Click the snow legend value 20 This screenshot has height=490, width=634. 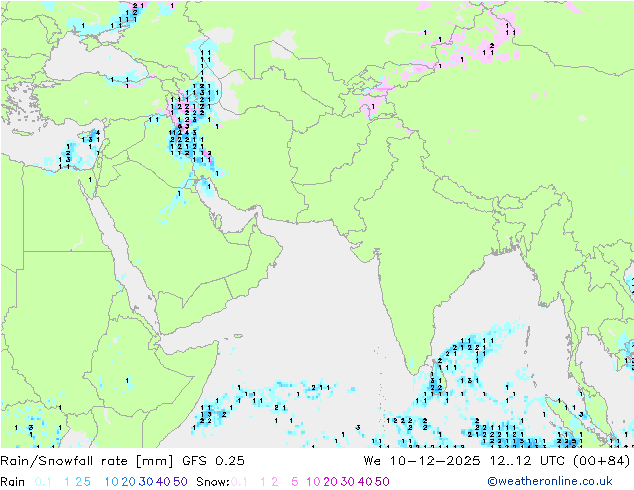pos(330,482)
